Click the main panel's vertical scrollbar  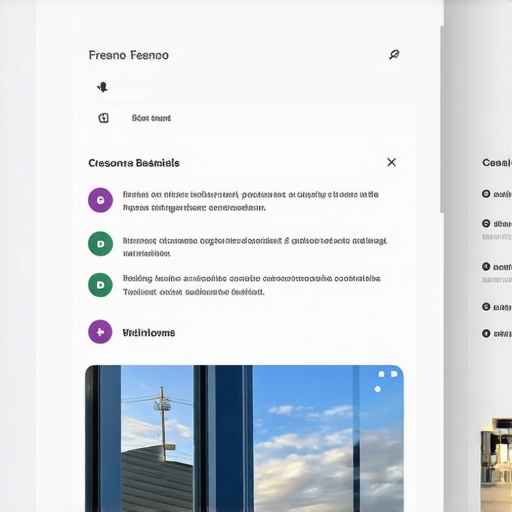click(442, 119)
